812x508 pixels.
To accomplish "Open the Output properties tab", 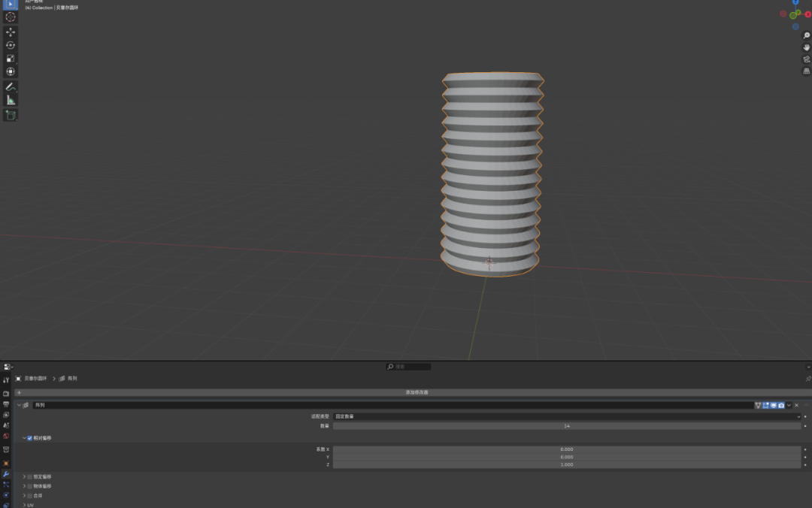I will click(x=6, y=404).
